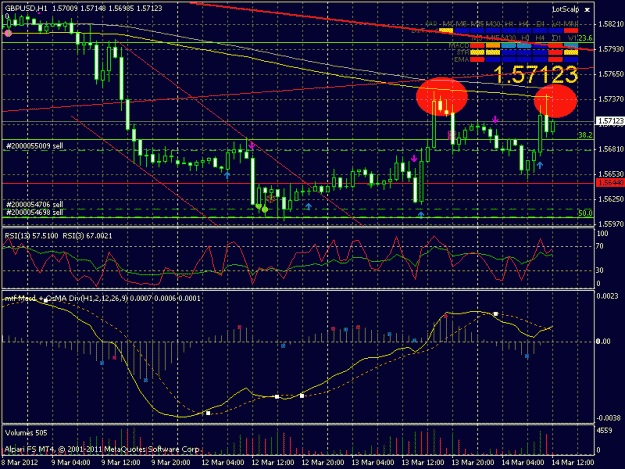Viewport: 625px width, 469px height.
Task: Click the 12 Mar 12:00 time axis label
Action: [x=273, y=463]
